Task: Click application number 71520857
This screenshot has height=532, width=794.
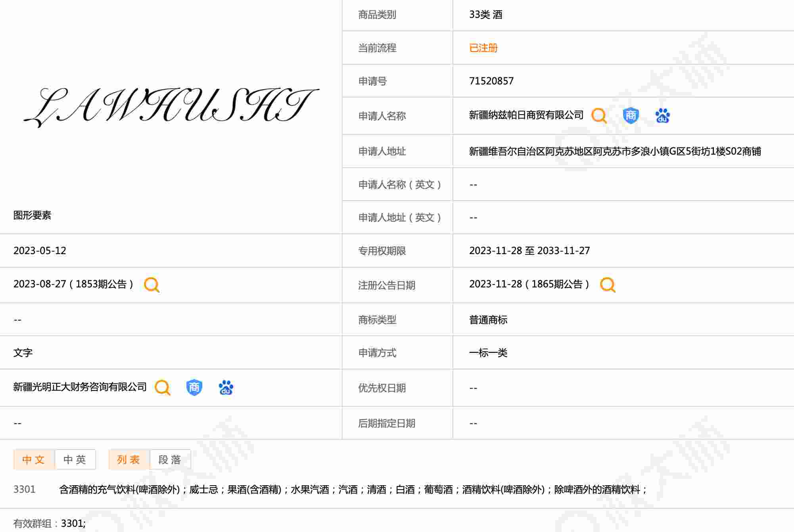Action: coord(491,81)
